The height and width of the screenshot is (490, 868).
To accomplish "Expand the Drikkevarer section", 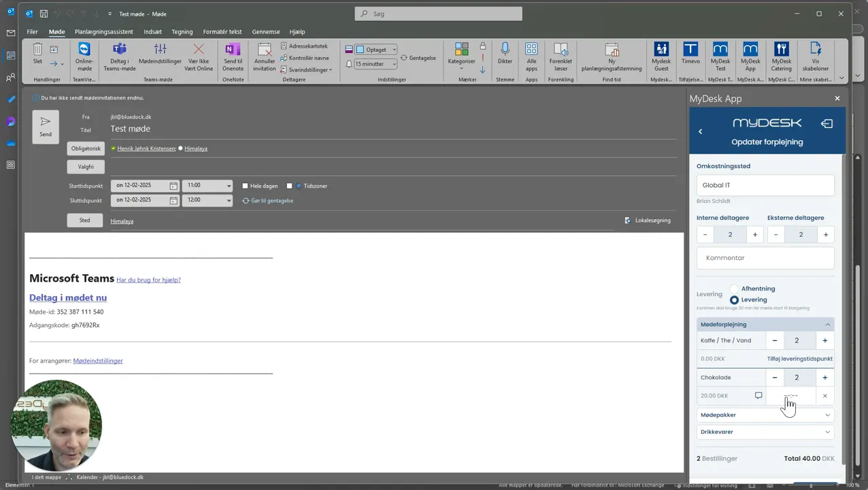I will click(x=765, y=431).
